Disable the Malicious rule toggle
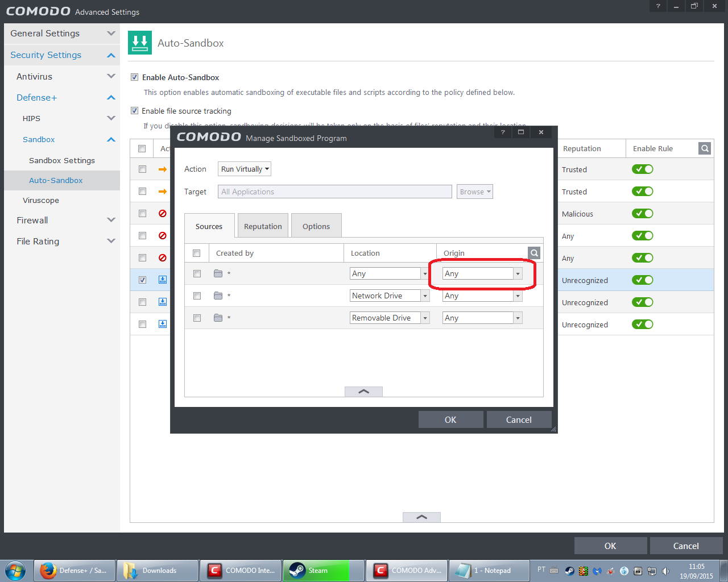Viewport: 728px width, 582px height. point(643,214)
